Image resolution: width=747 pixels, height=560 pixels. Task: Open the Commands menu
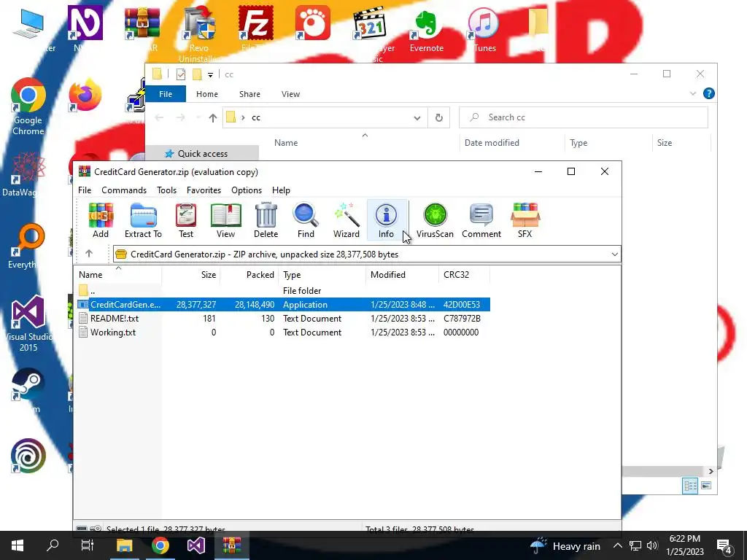click(x=124, y=190)
